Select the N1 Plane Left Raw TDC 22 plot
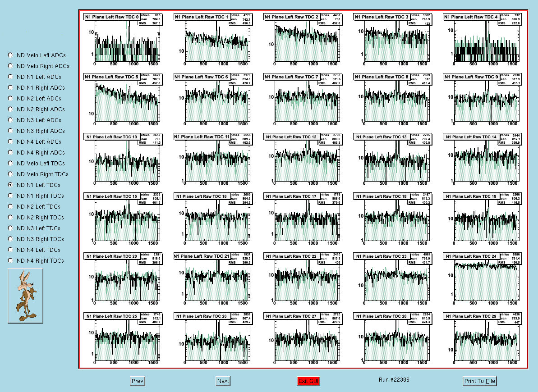The height and width of the screenshot is (392, 538). click(x=302, y=279)
